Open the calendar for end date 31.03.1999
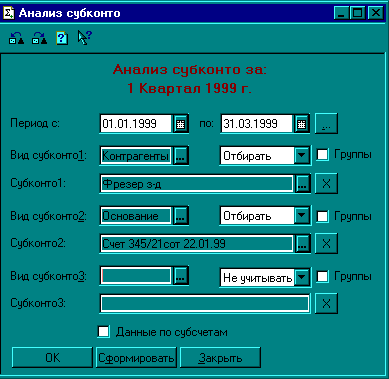Screen dimensions: 389x379 pyautogui.click(x=301, y=124)
